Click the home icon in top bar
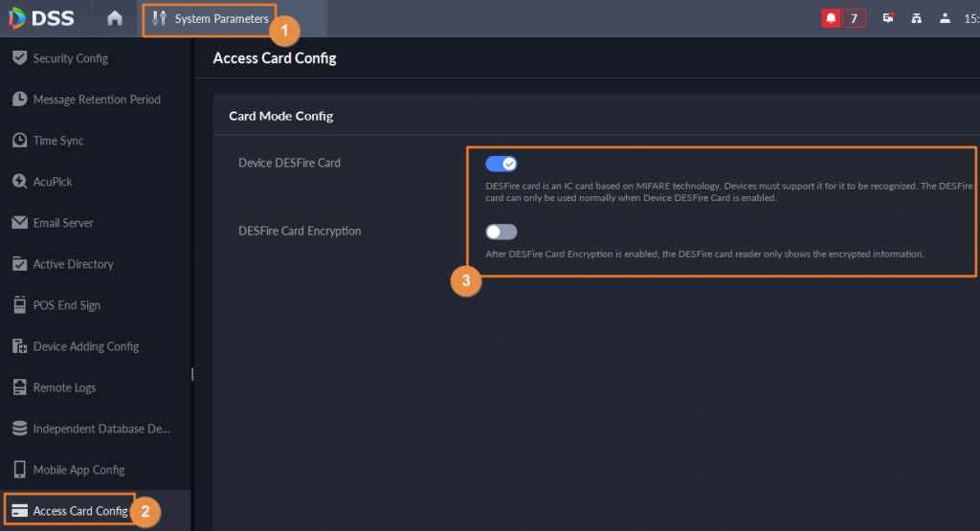Viewport: 980px width, 531px height. [115, 18]
